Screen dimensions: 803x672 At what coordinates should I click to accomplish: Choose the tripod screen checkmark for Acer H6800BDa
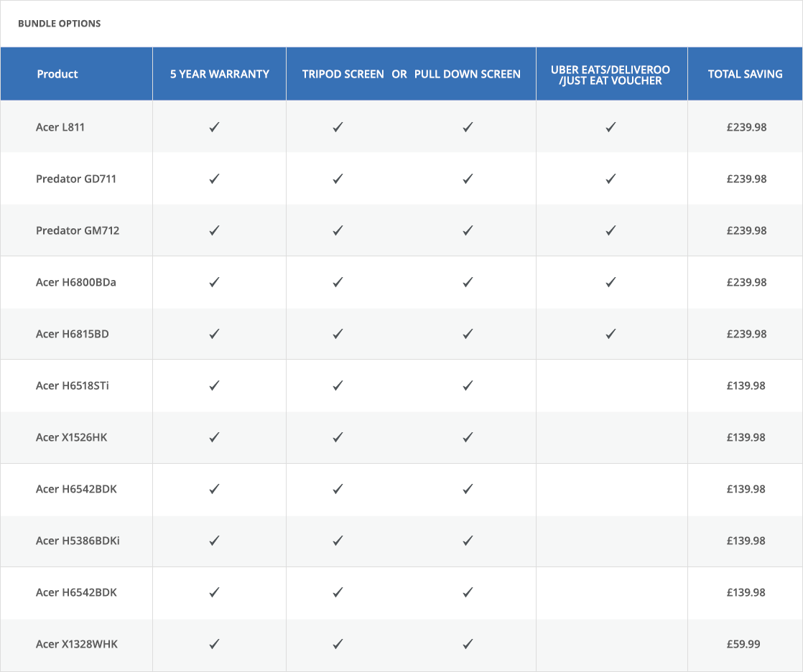338,282
